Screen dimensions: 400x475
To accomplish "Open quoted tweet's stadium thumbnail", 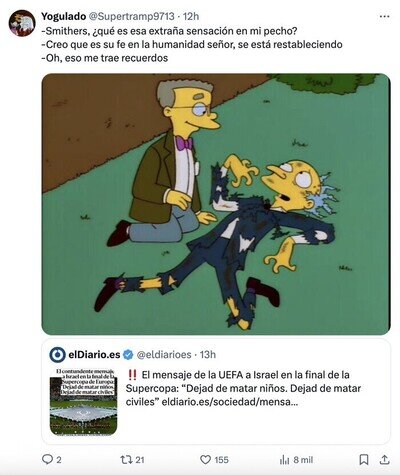I will point(83,402).
